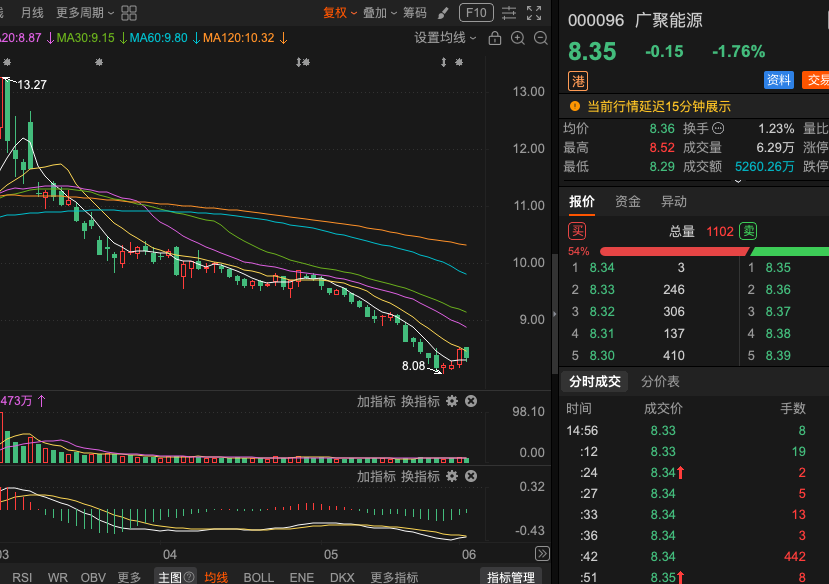Viewport: 829px width, 584px height.
Task: Enable 均线 moving average overlay
Action: pyautogui.click(x=216, y=577)
